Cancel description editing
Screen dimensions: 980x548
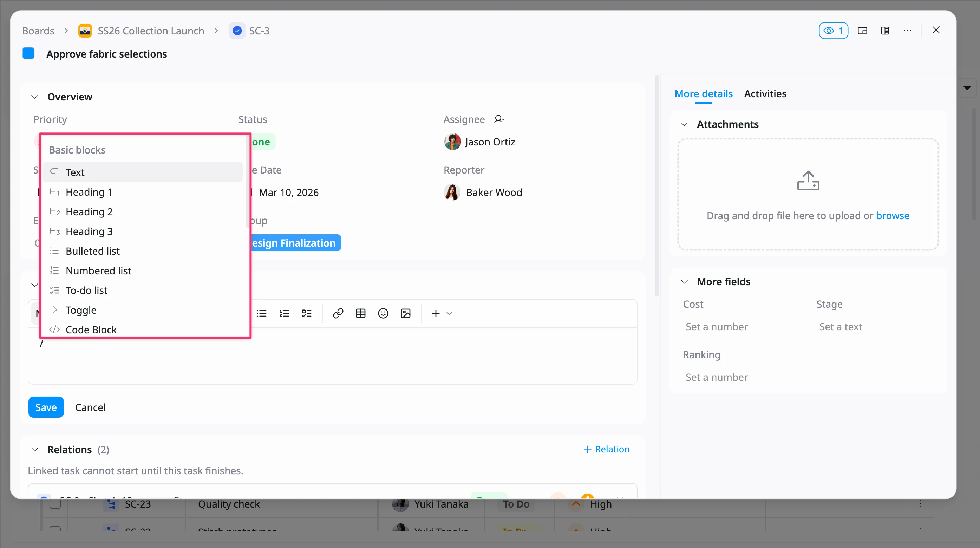pos(90,407)
